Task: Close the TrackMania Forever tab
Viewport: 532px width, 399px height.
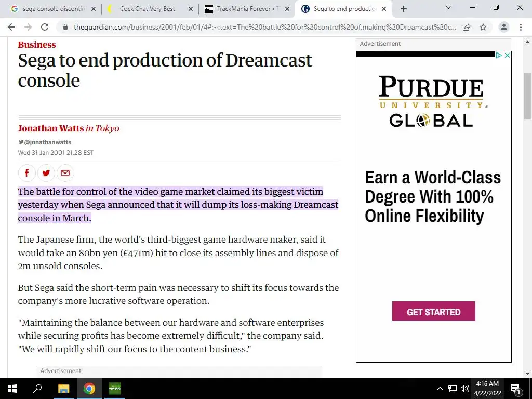Action: point(287,9)
